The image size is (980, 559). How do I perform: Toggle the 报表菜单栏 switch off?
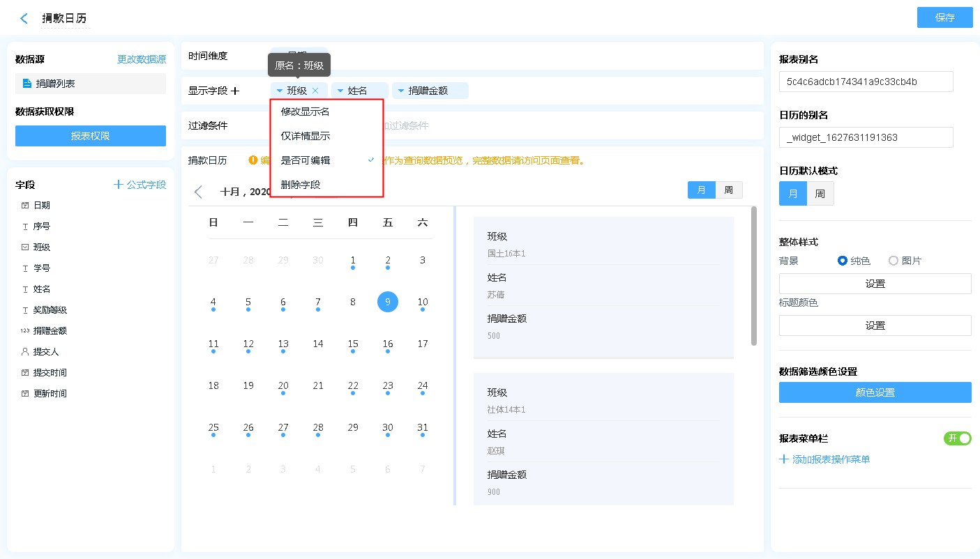click(x=957, y=438)
